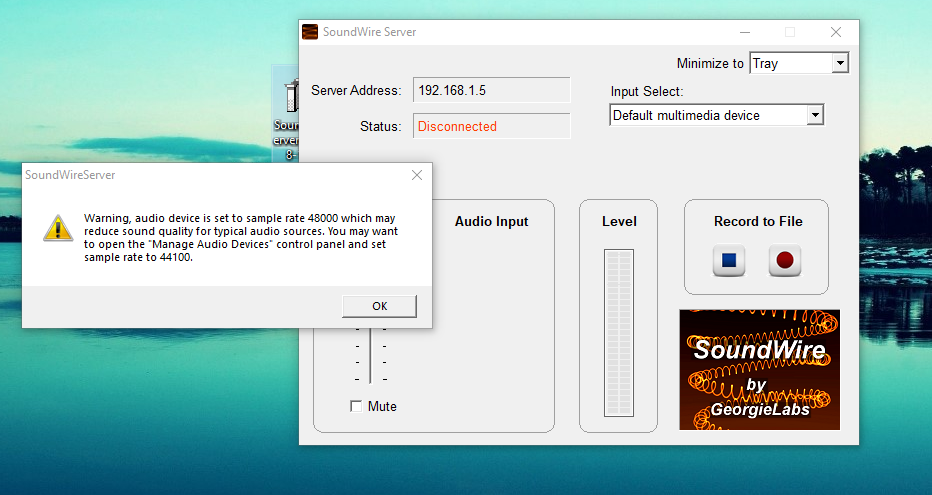Image resolution: width=932 pixels, height=495 pixels.
Task: Click the Audio Input volume slider
Action: (x=370, y=355)
